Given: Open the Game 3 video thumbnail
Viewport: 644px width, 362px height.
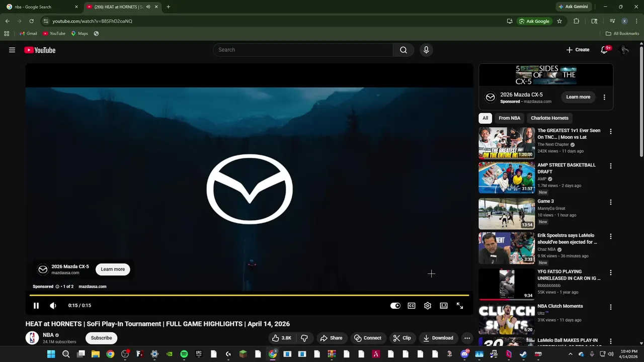Looking at the screenshot, I should click(x=507, y=214).
